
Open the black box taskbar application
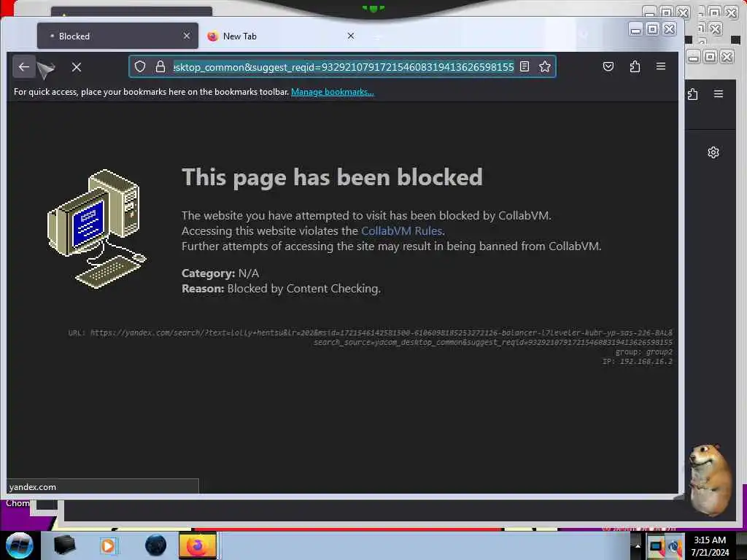pyautogui.click(x=64, y=545)
